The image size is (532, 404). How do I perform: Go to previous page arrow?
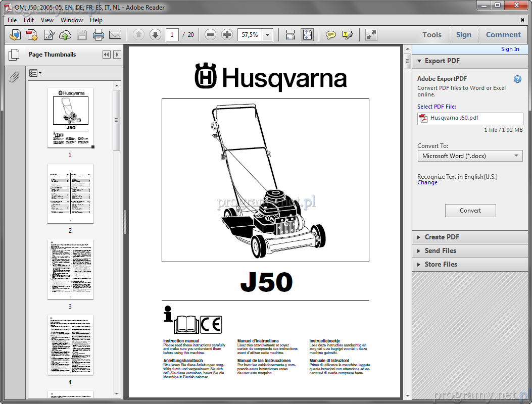click(138, 35)
